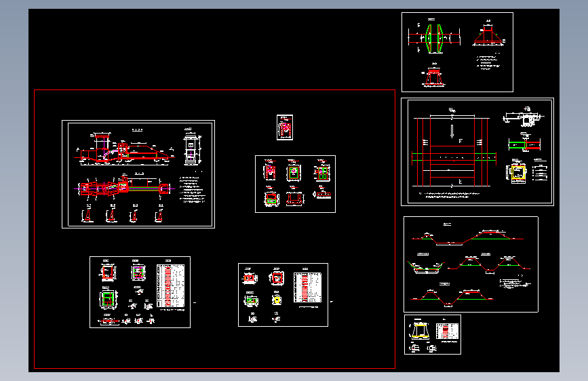Image resolution: width=588 pixels, height=381 pixels.
Task: Click the yellow square detail in plan sheet
Action: pos(517,174)
